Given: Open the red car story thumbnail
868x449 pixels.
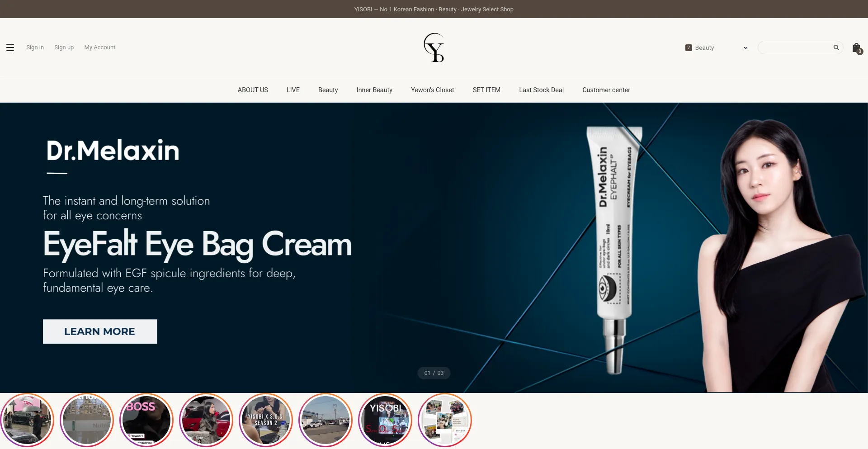Looking at the screenshot, I should (x=206, y=420).
